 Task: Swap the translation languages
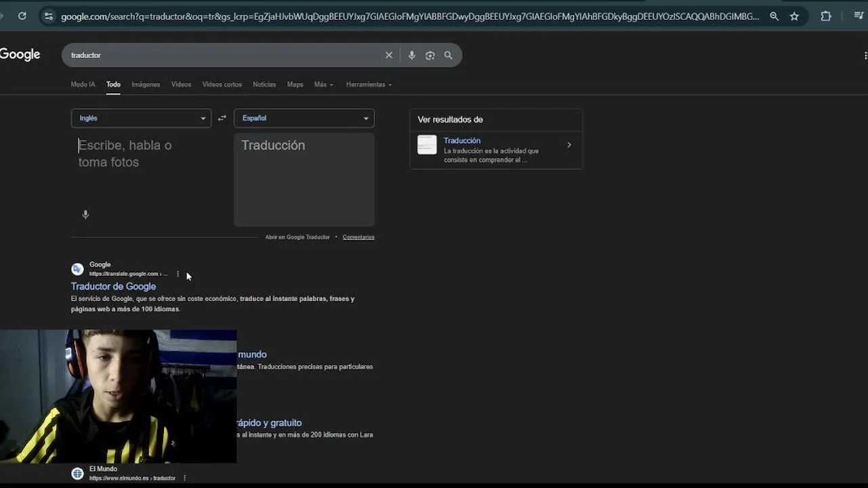pyautogui.click(x=222, y=118)
